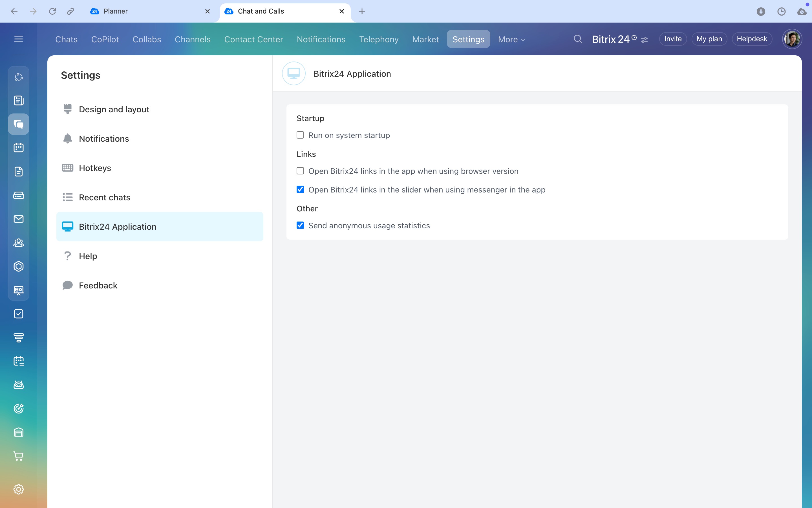Open the downloads icon in top right

point(761,12)
